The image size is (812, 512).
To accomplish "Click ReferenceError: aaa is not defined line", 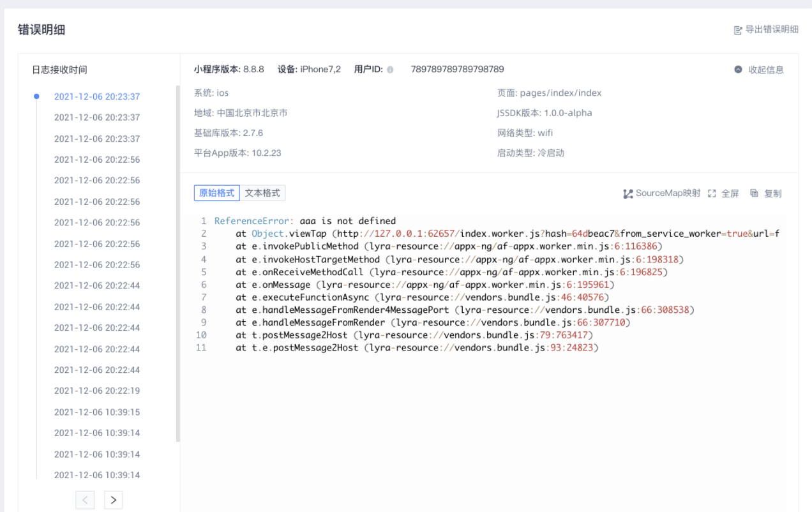I will click(x=305, y=221).
